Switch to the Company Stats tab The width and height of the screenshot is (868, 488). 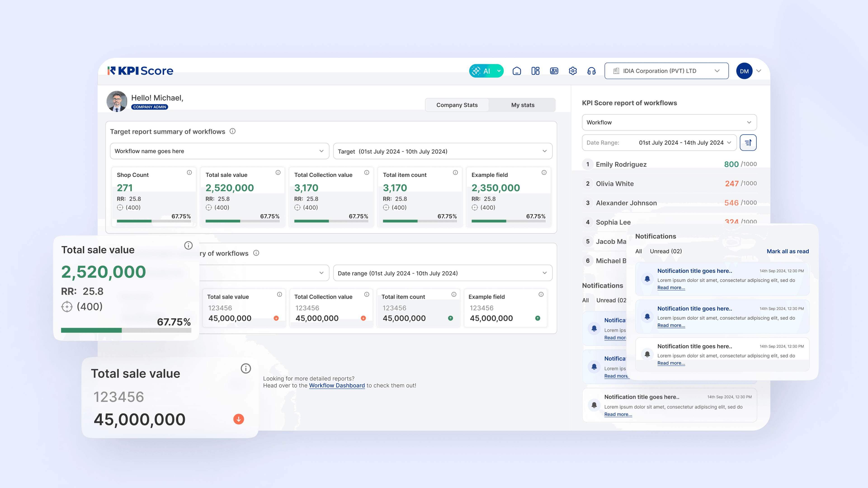click(457, 105)
